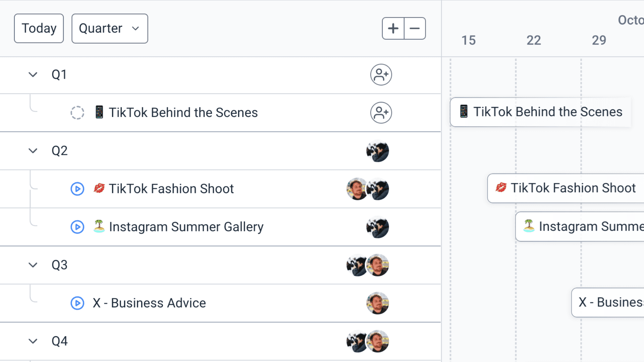Click in-progress status icon for Instagram Summer Gallery
This screenshot has height=362, width=644.
click(x=77, y=227)
